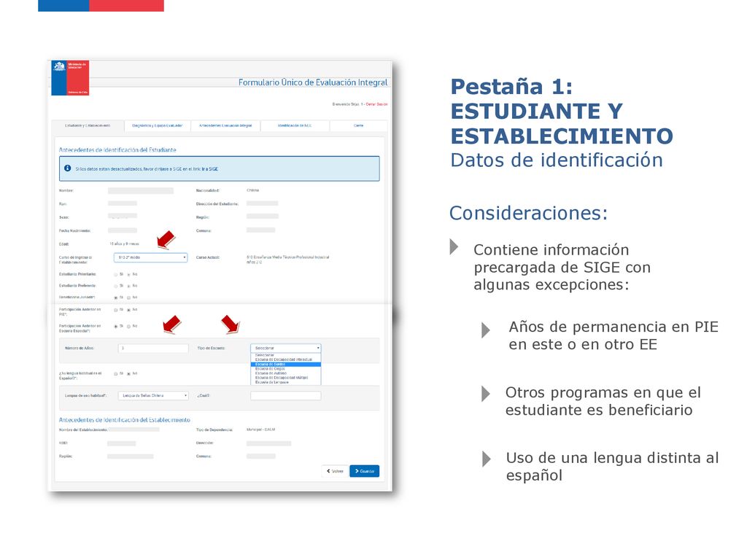Click the 'Formulario Único de Evaluación Integral' heading
The height and width of the screenshot is (560, 747).
click(x=313, y=82)
